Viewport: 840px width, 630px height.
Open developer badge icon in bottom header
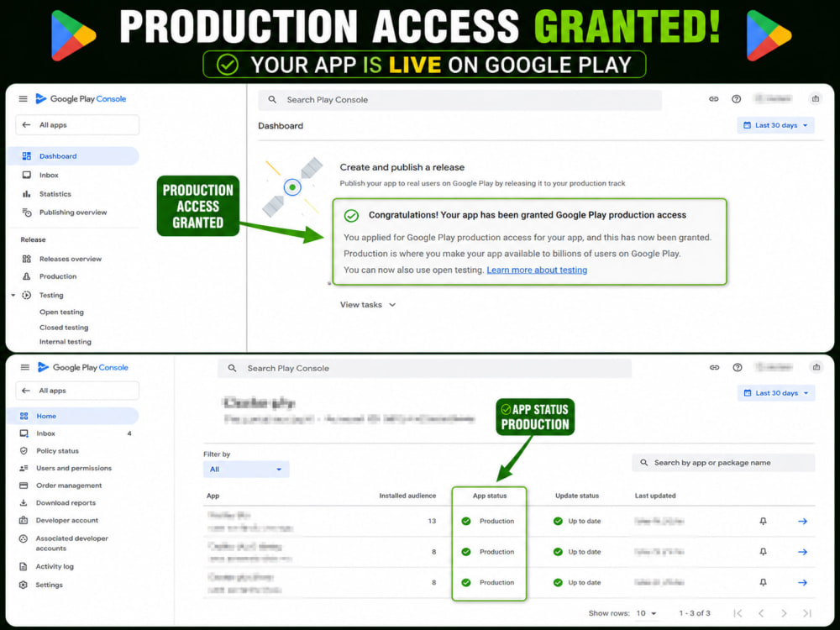pyautogui.click(x=816, y=367)
